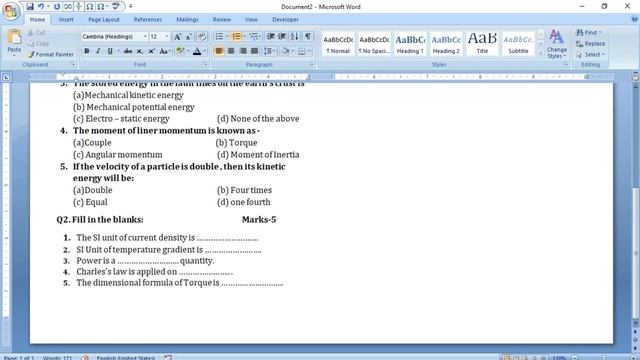This screenshot has height=360, width=640.
Task: Toggle align text left
Action: 219,51
